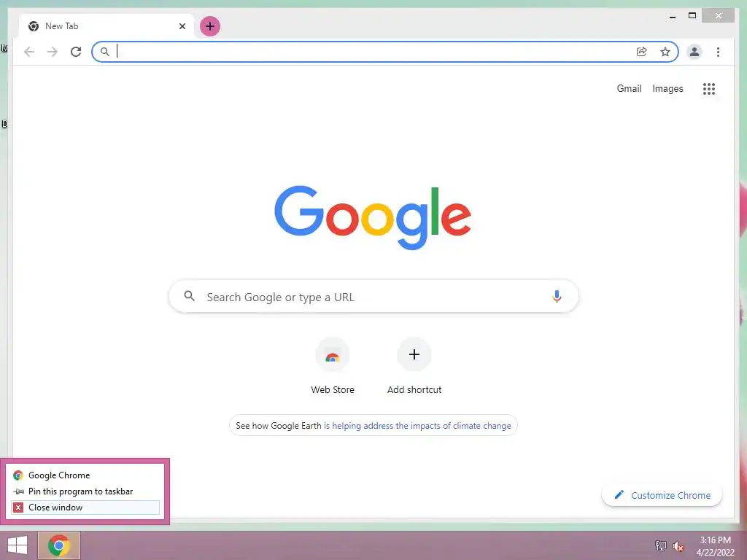Maximize the Chrome window
The image size is (747, 560).
tap(692, 16)
